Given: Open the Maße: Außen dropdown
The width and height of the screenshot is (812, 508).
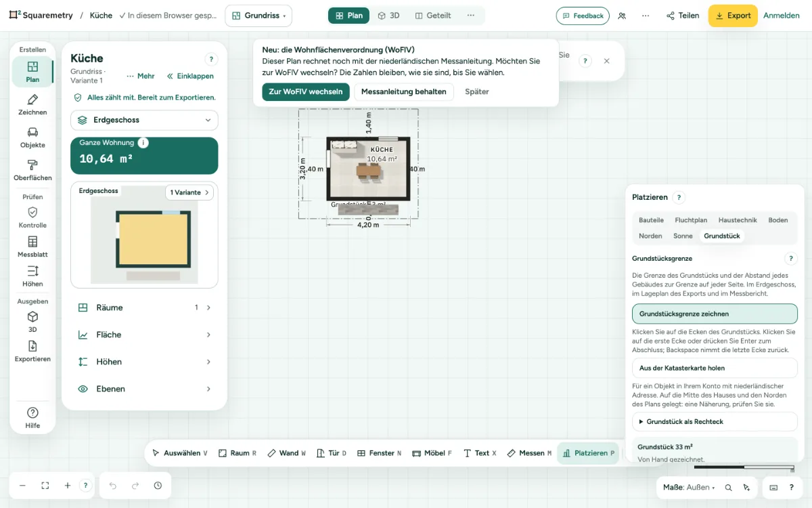Looking at the screenshot, I should [x=689, y=487].
